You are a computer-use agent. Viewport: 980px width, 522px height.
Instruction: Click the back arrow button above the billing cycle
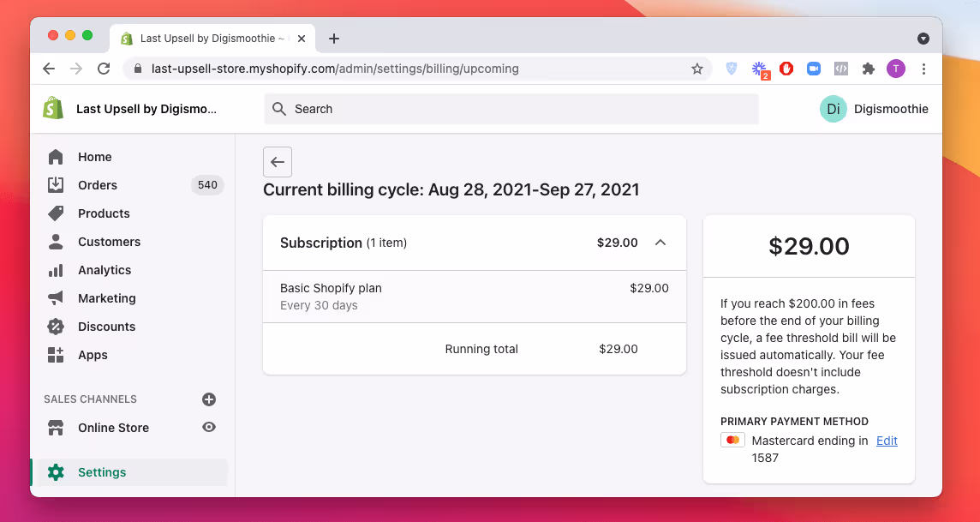278,162
